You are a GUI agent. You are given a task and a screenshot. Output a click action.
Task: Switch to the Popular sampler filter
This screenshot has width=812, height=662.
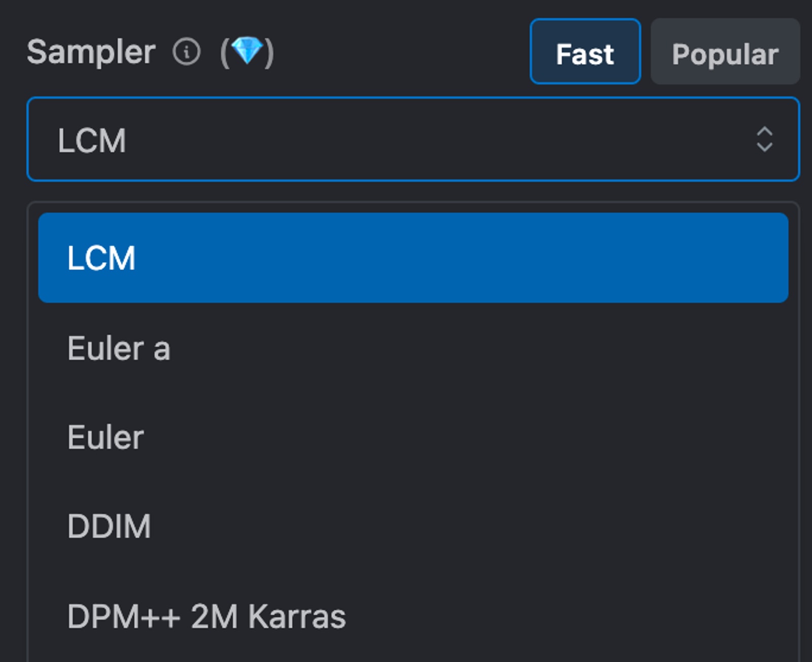(725, 52)
